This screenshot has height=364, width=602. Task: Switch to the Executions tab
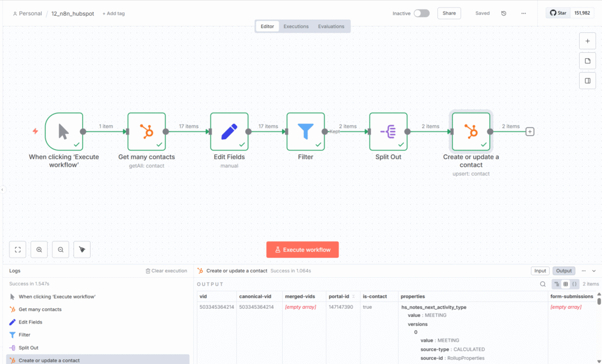(x=296, y=26)
